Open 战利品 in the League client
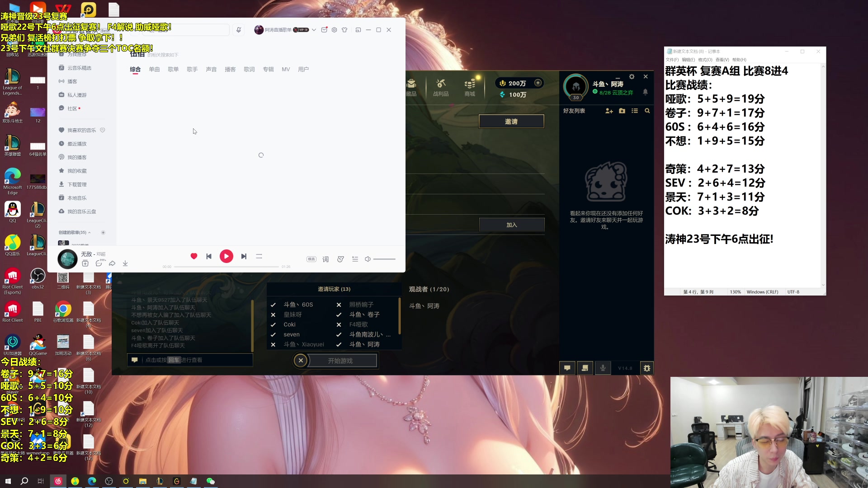The image size is (868, 488). (x=441, y=88)
